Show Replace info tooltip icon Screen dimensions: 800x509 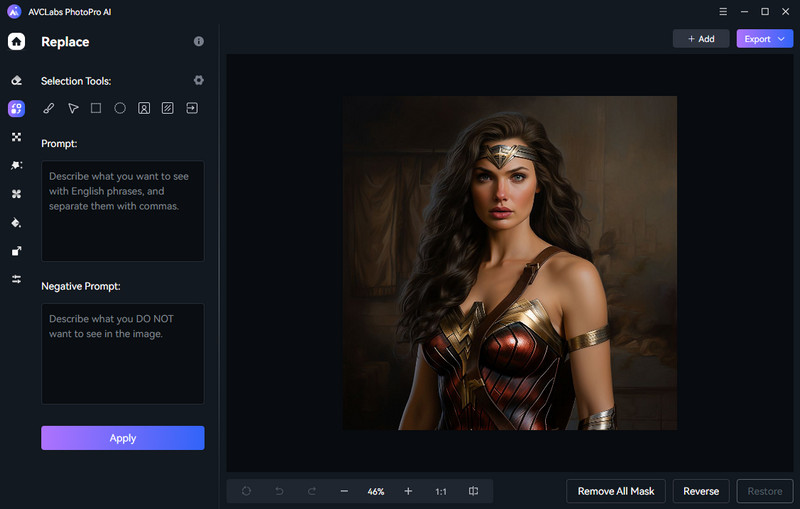click(198, 42)
